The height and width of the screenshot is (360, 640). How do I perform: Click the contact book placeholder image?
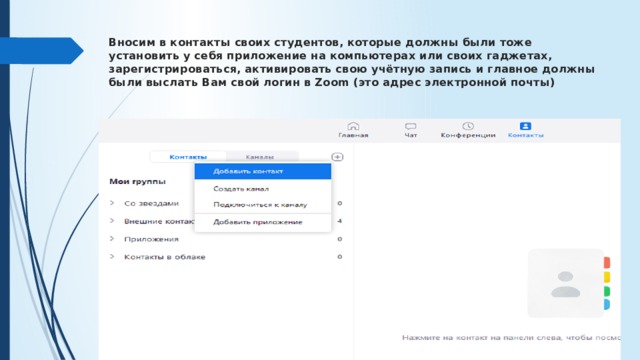point(569,283)
